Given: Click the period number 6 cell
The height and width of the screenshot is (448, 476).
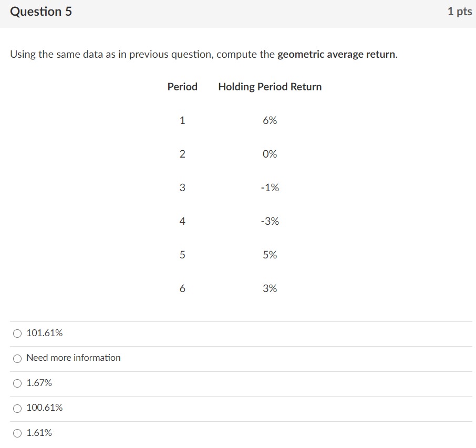Looking at the screenshot, I should click(x=182, y=288).
